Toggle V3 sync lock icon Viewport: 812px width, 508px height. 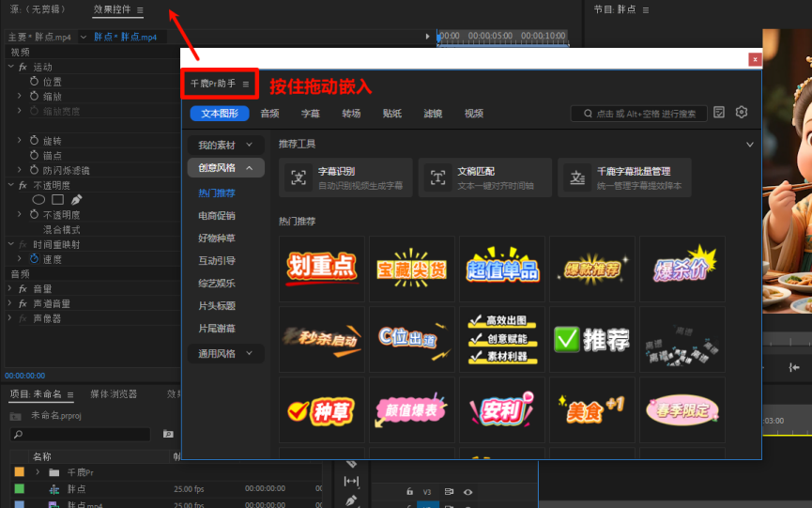pyautogui.click(x=449, y=492)
